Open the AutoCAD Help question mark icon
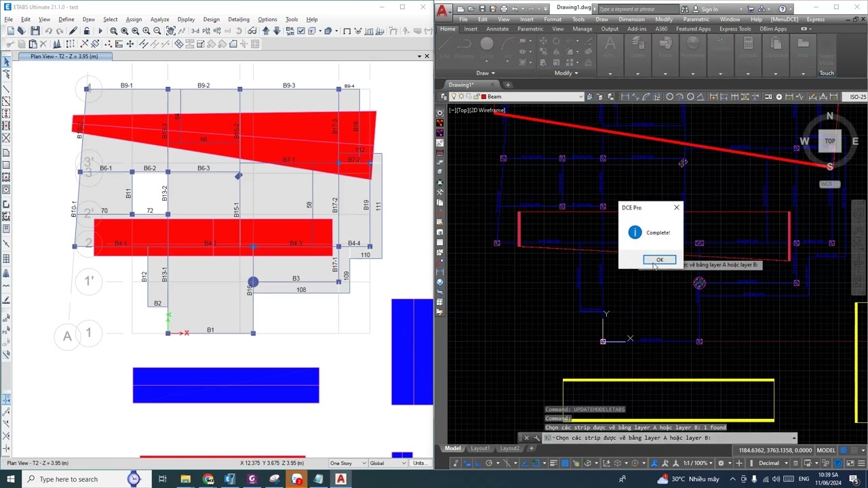 coord(783,9)
